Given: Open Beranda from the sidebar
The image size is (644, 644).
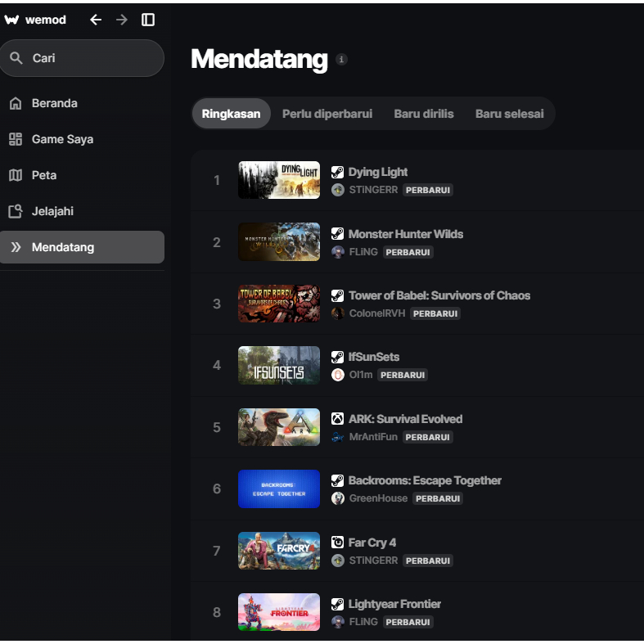Looking at the screenshot, I should [x=82, y=103].
